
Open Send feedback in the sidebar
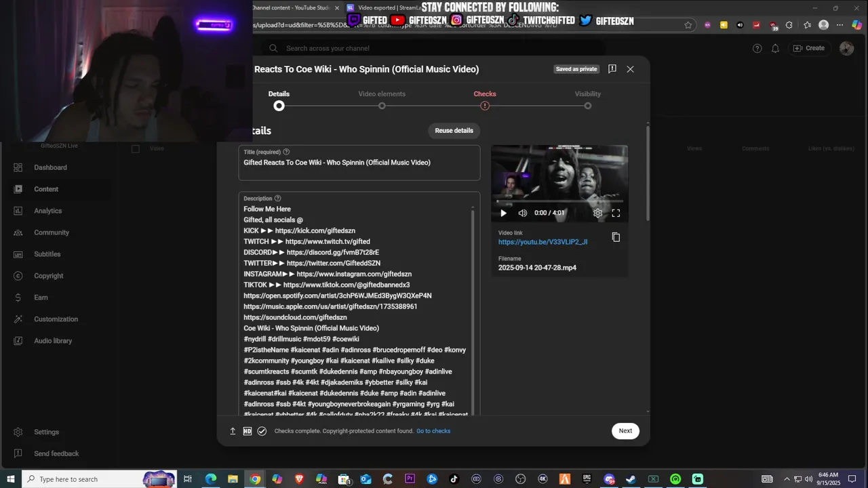pos(57,453)
